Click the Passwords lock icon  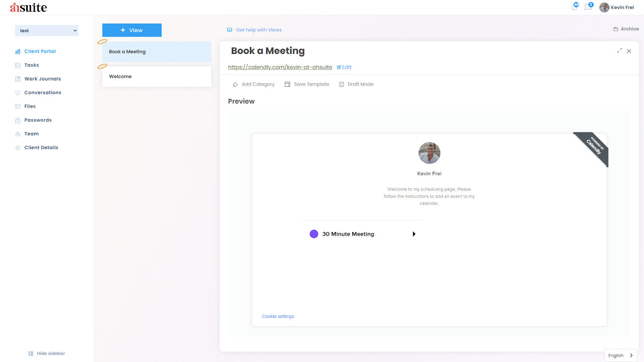tap(18, 120)
